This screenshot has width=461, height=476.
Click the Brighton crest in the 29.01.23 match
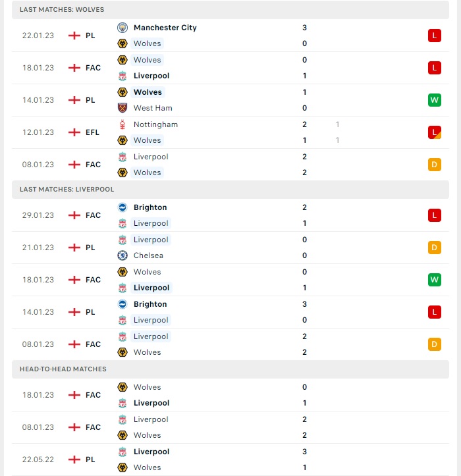click(122, 207)
